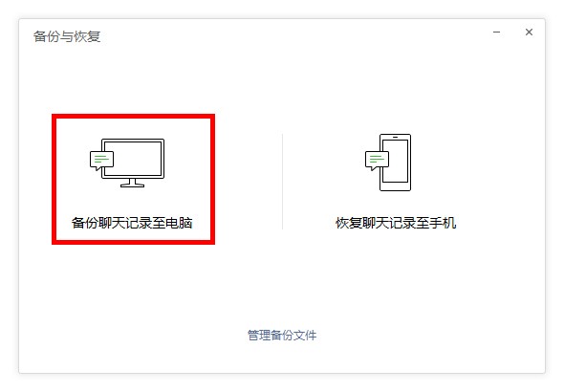564x392 pixels.
Task: Click the computer monitor backup icon
Action: coord(127,163)
